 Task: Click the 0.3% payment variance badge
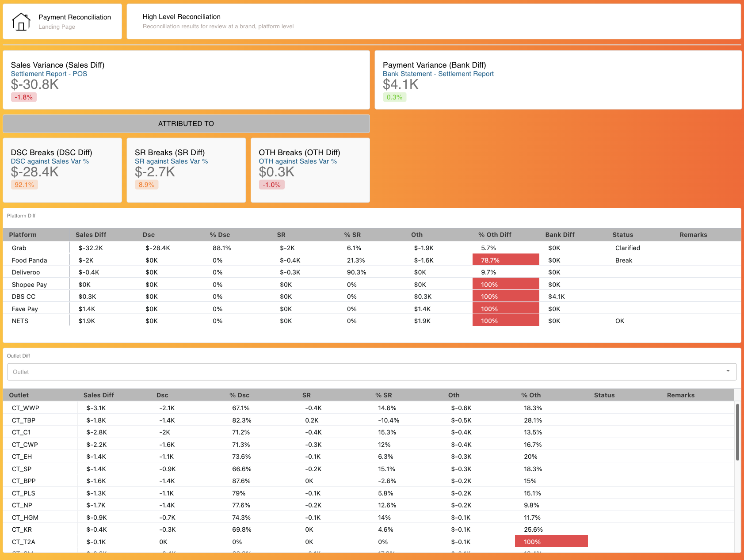(x=394, y=97)
